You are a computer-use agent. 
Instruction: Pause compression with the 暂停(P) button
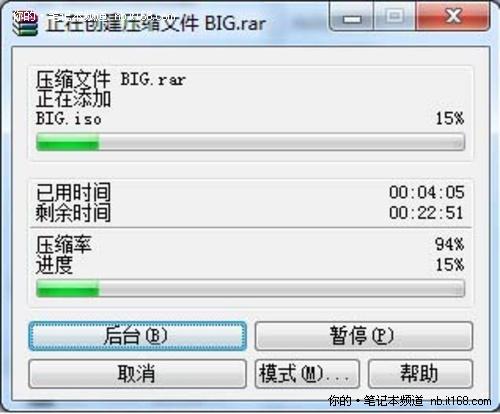(x=364, y=336)
